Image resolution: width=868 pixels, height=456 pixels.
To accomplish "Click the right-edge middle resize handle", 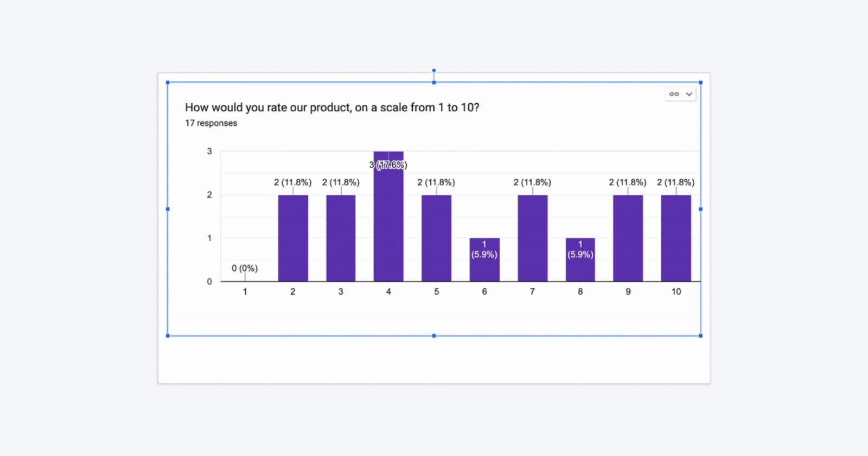I will click(x=700, y=209).
